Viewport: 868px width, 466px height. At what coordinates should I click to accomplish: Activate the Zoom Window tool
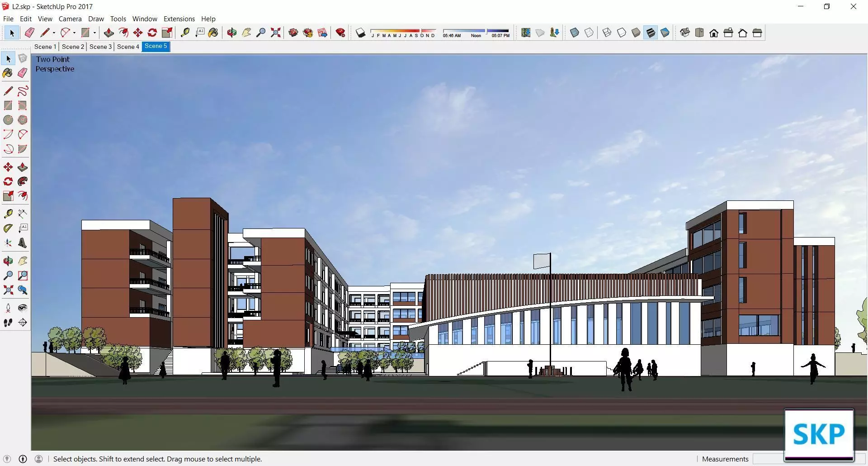[23, 276]
